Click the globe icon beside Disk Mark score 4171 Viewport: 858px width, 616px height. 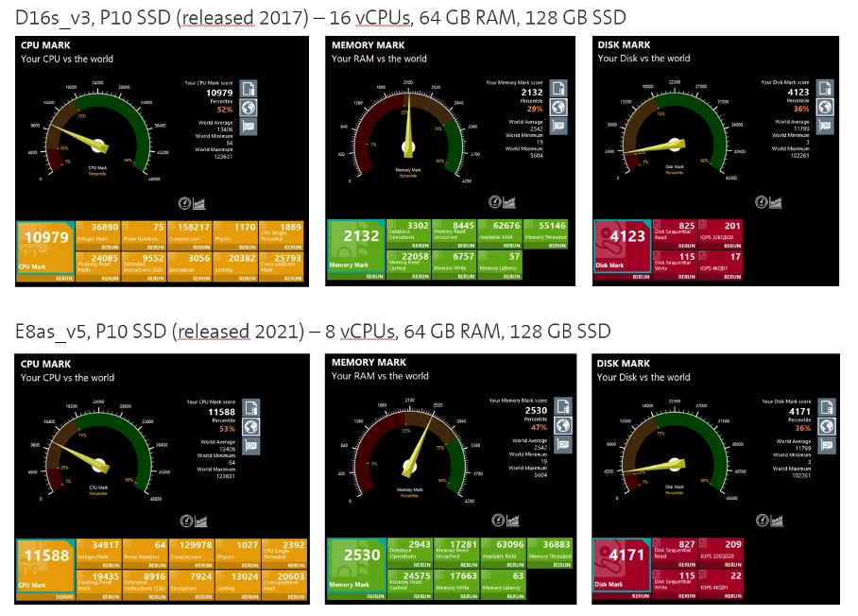pyautogui.click(x=827, y=426)
